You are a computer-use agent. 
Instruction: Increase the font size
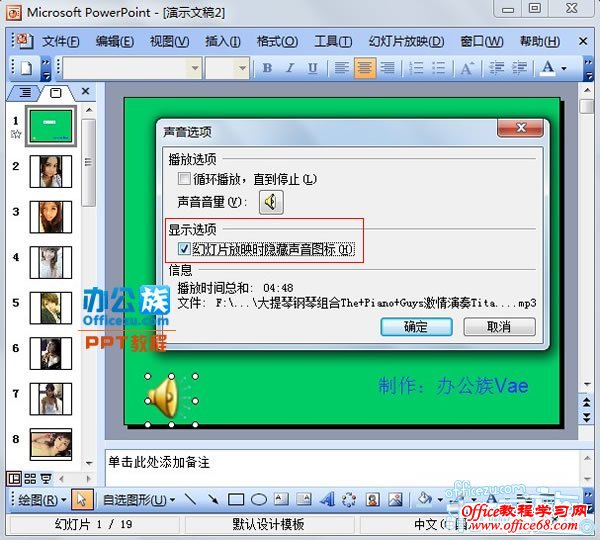point(467,68)
